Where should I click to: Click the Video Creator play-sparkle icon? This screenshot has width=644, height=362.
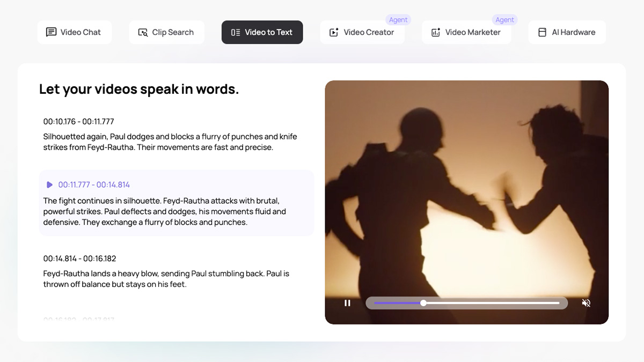click(x=334, y=32)
